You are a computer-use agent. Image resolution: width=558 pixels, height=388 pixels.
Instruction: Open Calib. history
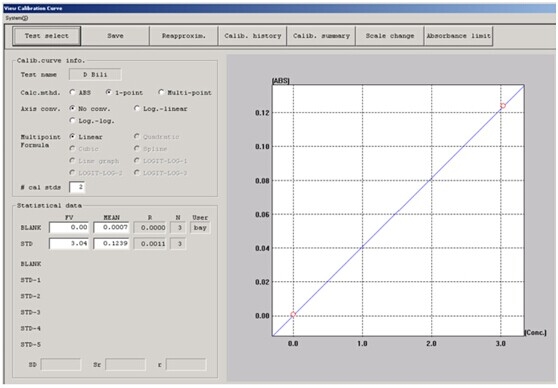pyautogui.click(x=253, y=36)
